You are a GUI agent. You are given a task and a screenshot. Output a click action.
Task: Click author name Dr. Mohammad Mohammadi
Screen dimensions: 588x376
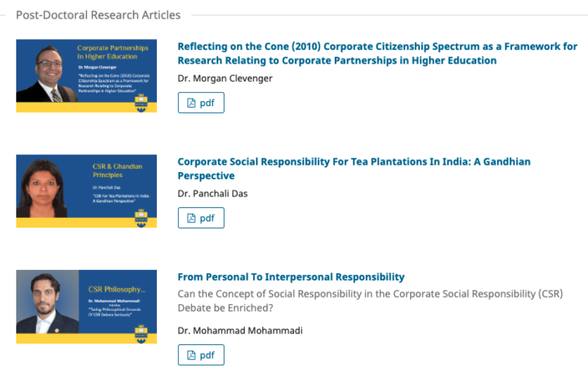coord(240,330)
